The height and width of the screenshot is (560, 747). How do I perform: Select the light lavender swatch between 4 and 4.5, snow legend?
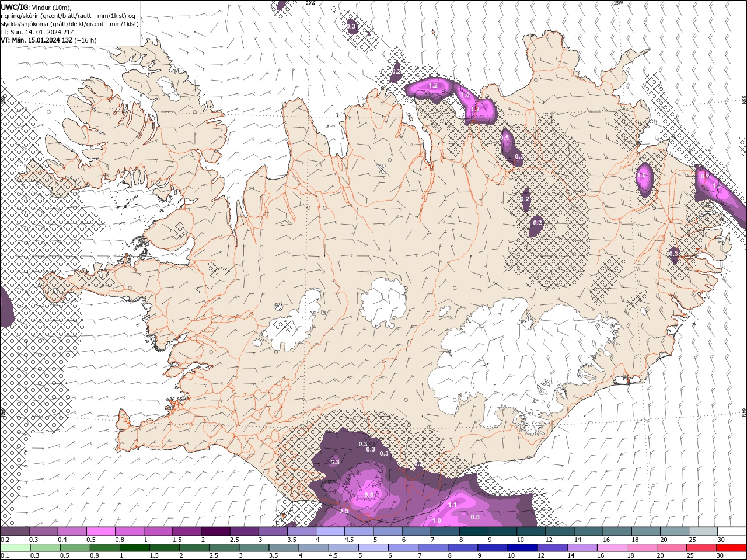tap(330, 531)
